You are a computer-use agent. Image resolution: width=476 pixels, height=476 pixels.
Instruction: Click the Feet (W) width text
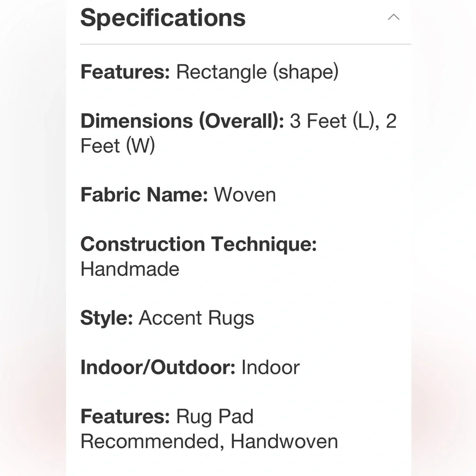[118, 146]
